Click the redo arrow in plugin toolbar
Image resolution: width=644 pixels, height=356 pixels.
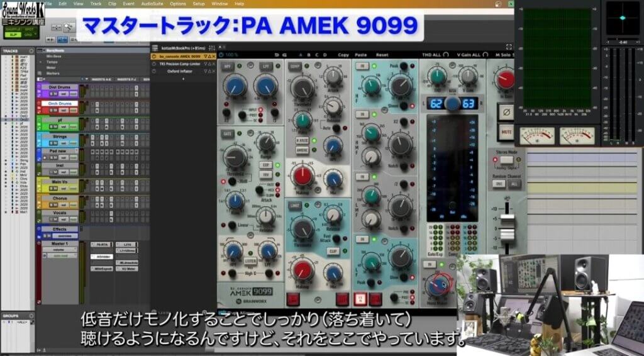[284, 55]
